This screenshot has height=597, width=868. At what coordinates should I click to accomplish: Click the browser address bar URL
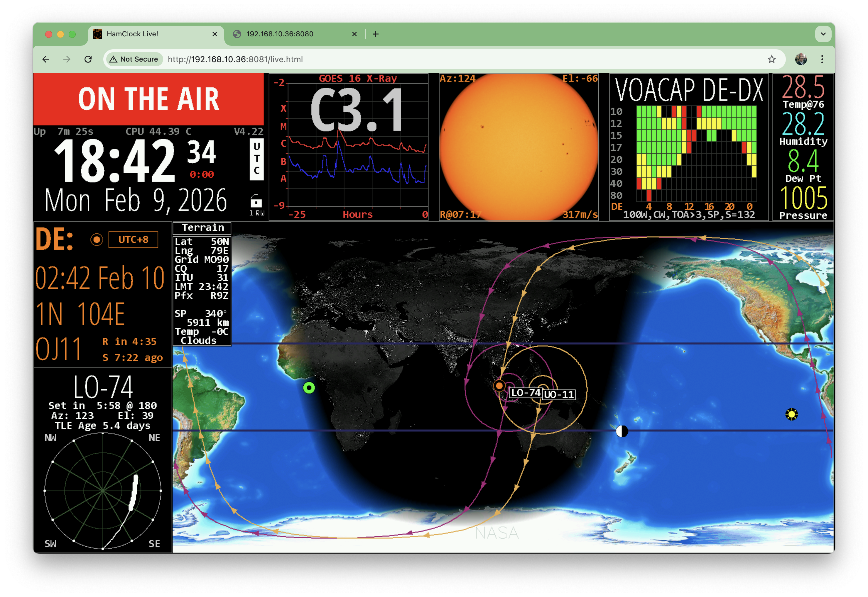tap(235, 59)
